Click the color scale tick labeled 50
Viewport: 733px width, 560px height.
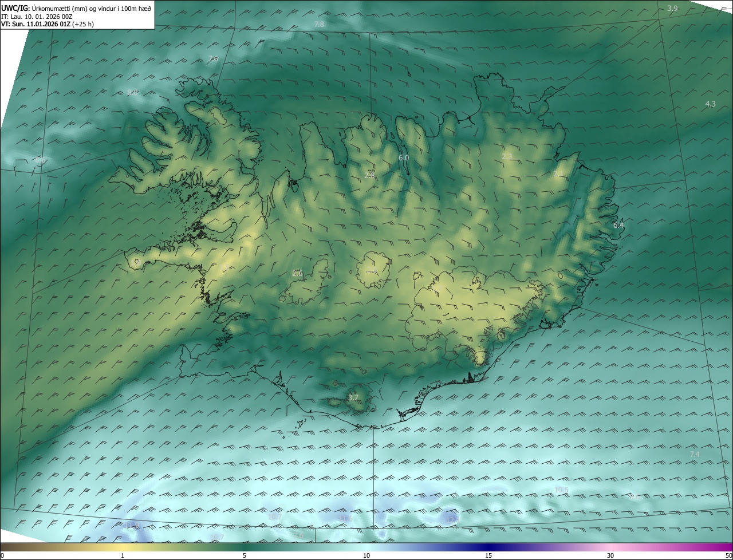pos(728,555)
